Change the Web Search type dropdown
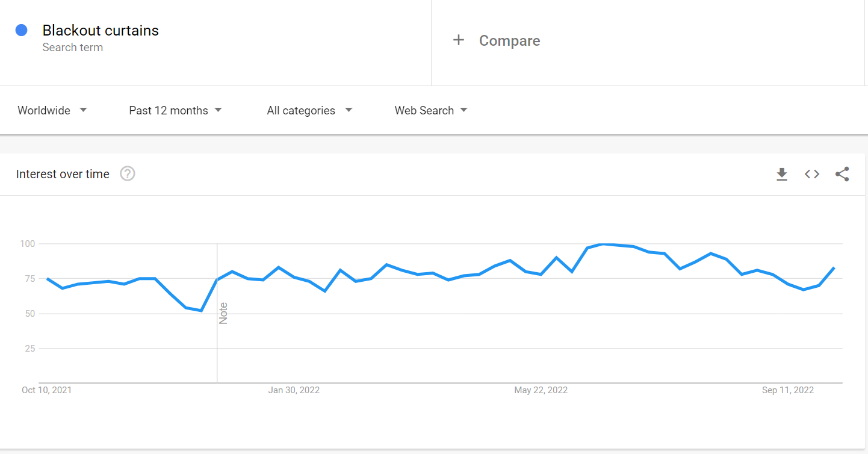 click(431, 110)
